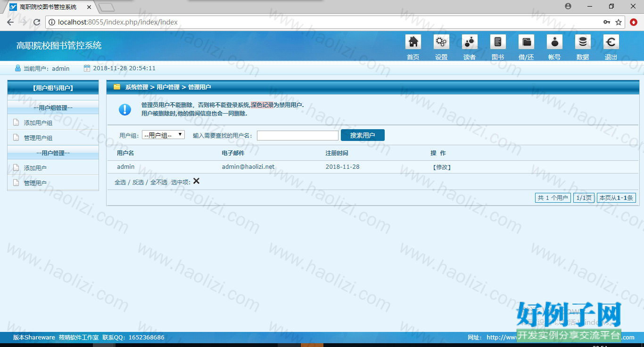Close the 高职院校图书管控系统 tab
This screenshot has width=644, height=347.
tap(90, 7)
